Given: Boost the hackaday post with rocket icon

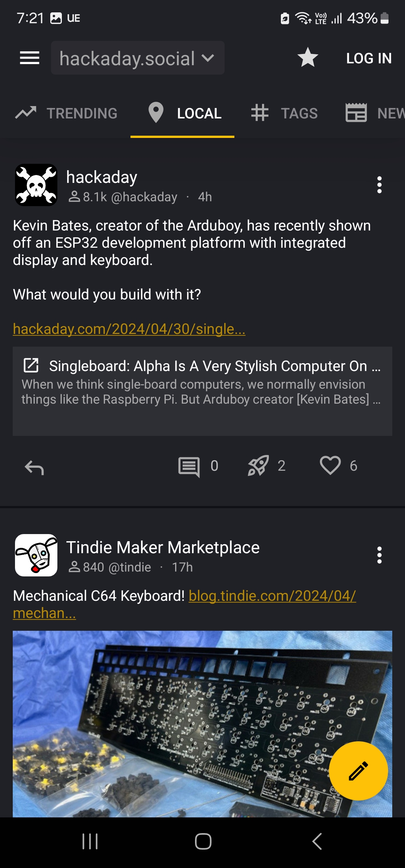Looking at the screenshot, I should [x=258, y=465].
